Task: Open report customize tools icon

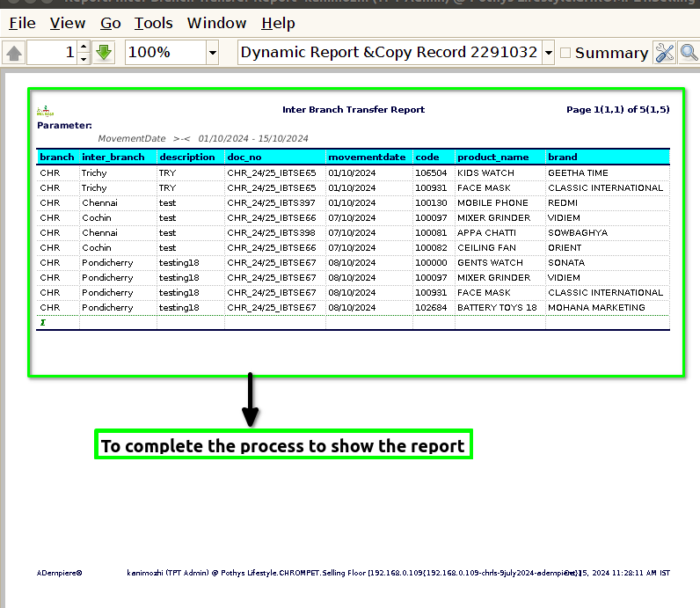Action: (x=665, y=53)
